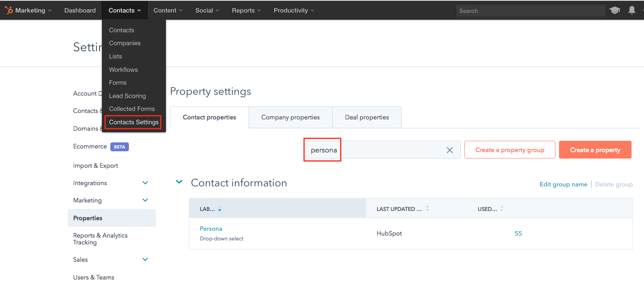This screenshot has width=644, height=288.
Task: Switch to the Company properties tab
Action: click(x=290, y=117)
